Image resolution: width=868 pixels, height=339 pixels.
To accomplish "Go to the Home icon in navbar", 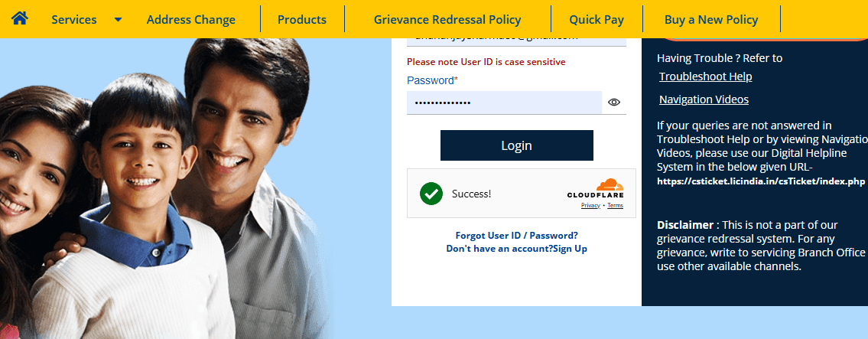I will tap(20, 18).
